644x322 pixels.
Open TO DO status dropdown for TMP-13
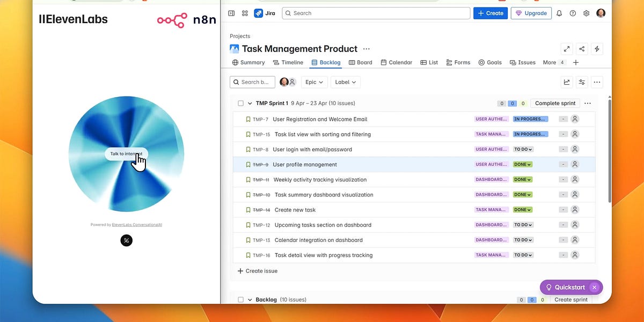pyautogui.click(x=523, y=240)
